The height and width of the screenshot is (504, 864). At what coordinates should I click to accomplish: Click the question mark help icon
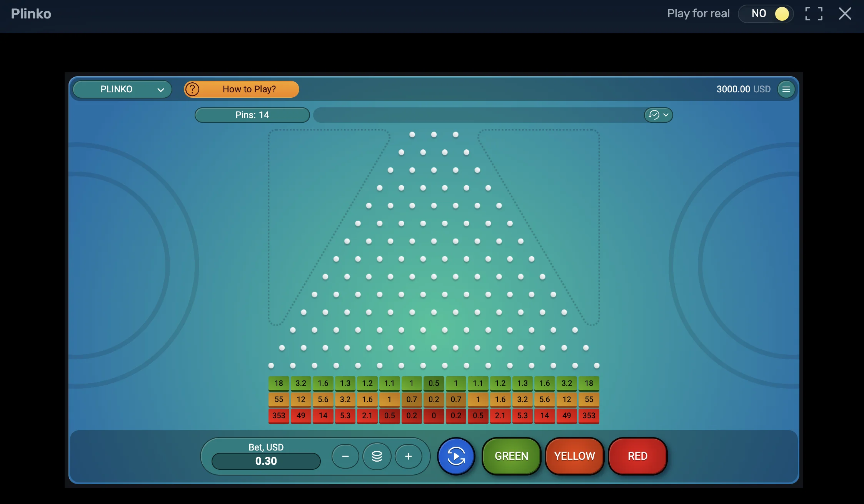pyautogui.click(x=192, y=89)
